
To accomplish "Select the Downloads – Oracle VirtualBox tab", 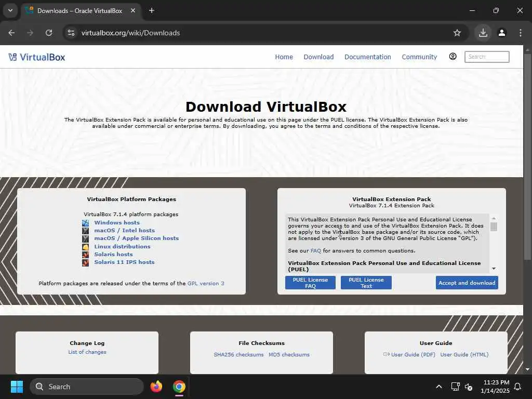I will coord(80,11).
